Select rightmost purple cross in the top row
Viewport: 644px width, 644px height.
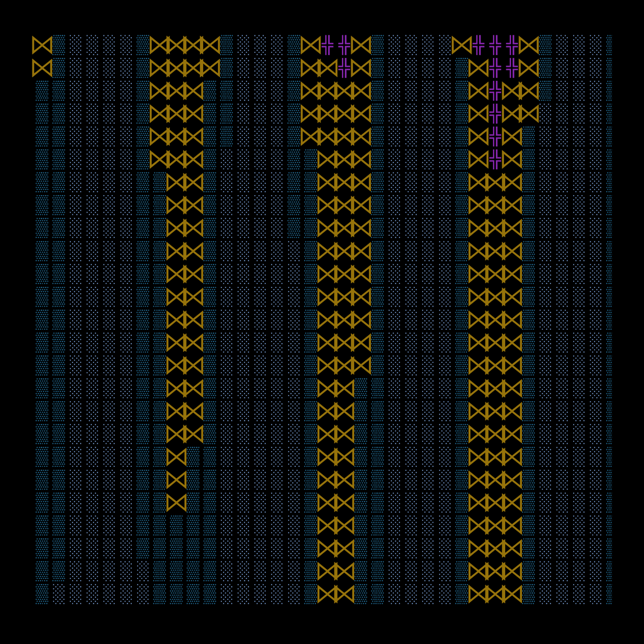point(512,45)
